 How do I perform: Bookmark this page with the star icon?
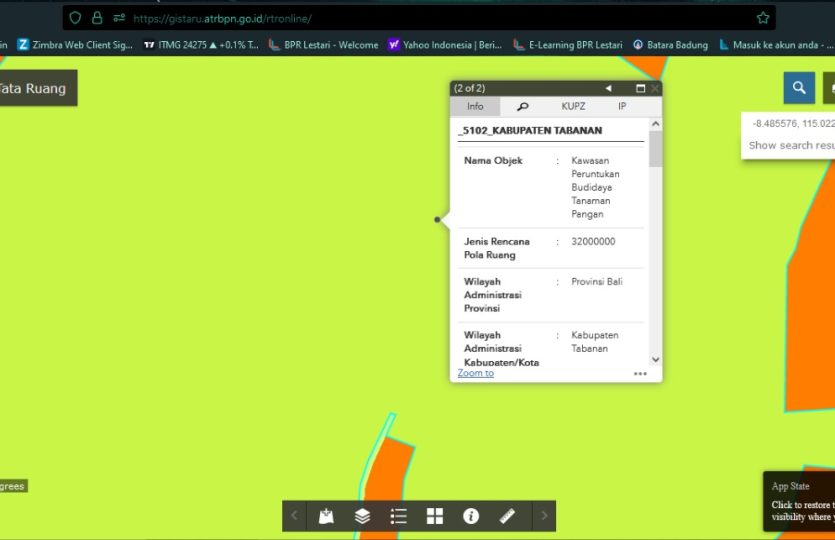[x=763, y=18]
